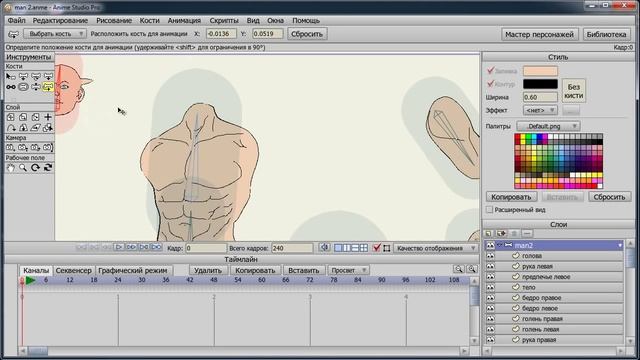Open the Мастер персонажей
Image resolution: width=640 pixels, height=360 pixels.
pyautogui.click(x=539, y=34)
